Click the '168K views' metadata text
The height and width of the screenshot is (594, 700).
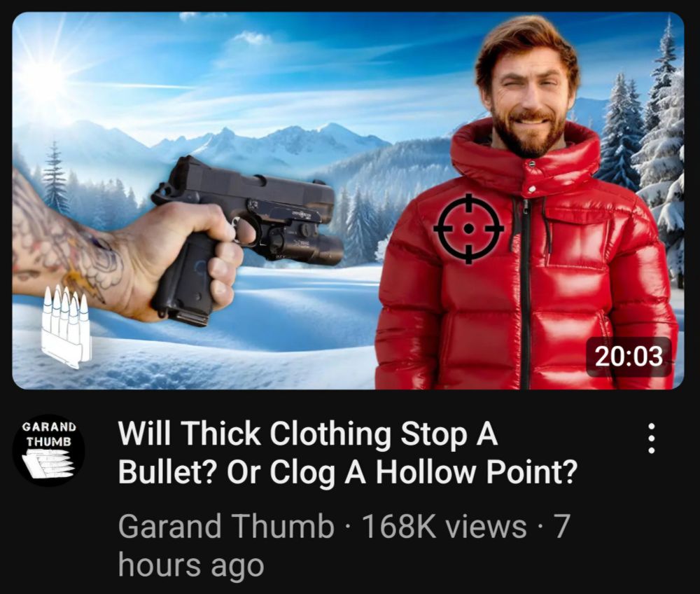pos(444,525)
